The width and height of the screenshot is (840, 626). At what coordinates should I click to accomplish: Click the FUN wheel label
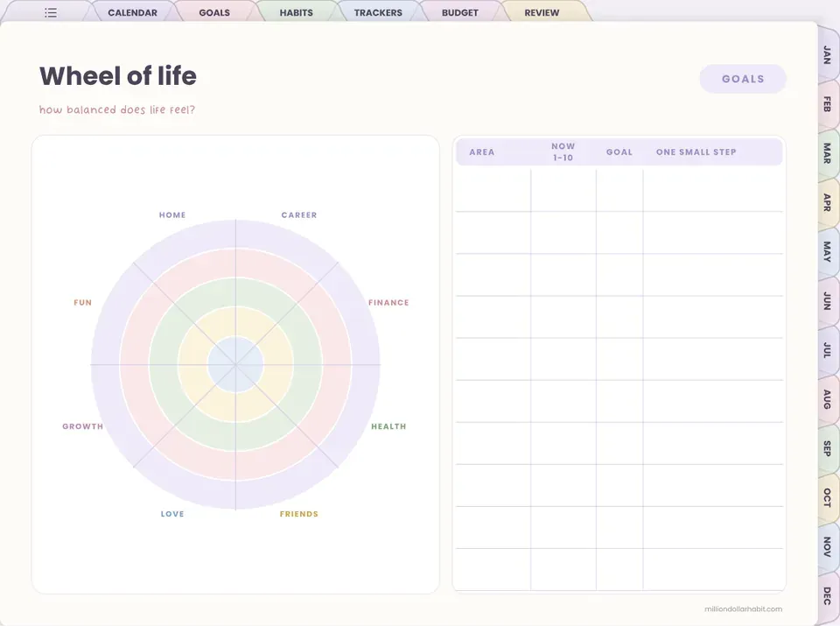coord(82,303)
